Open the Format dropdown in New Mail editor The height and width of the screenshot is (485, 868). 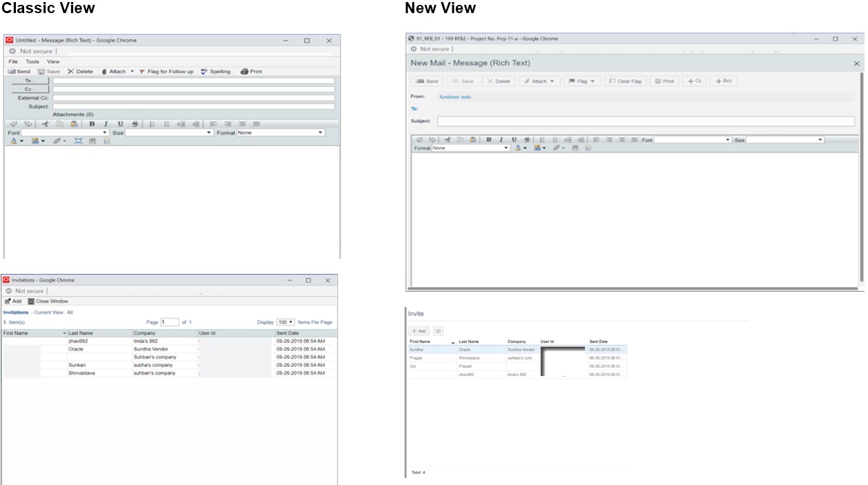coord(471,148)
